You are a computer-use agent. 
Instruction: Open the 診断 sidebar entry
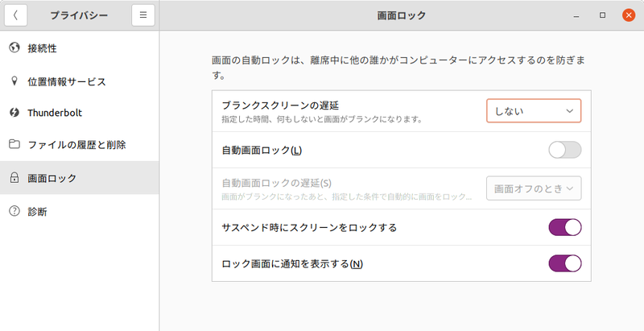click(37, 211)
